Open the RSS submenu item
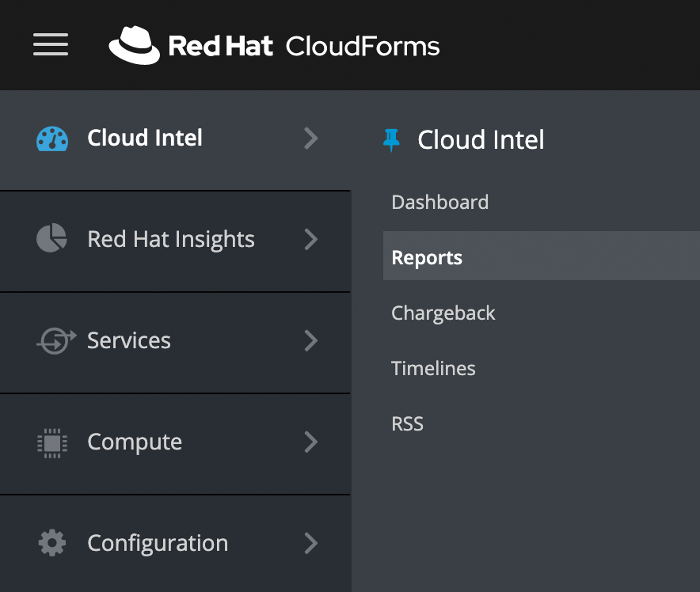The height and width of the screenshot is (592, 700). pyautogui.click(x=407, y=424)
